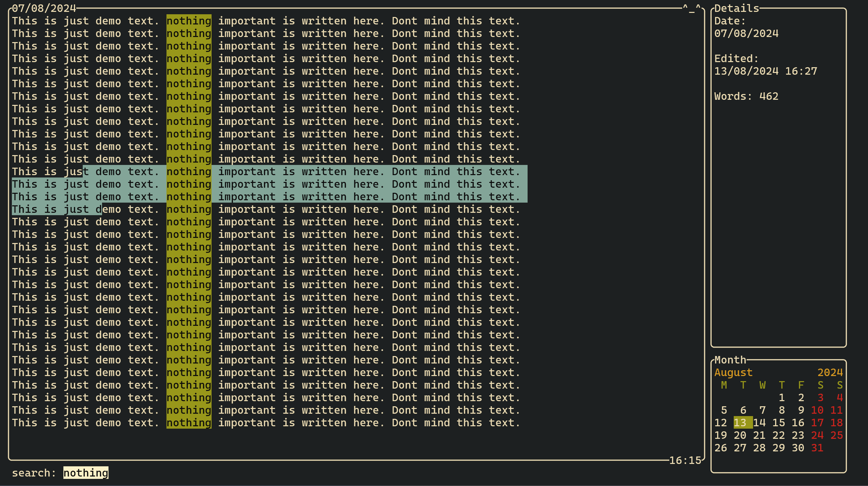Click the Details panel title
868x486 pixels.
pos(736,8)
